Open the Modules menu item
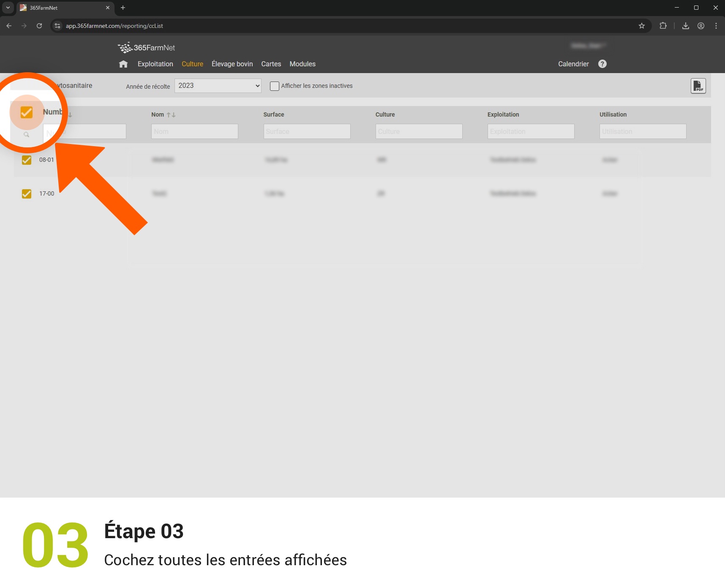Image resolution: width=725 pixels, height=588 pixels. tap(302, 64)
